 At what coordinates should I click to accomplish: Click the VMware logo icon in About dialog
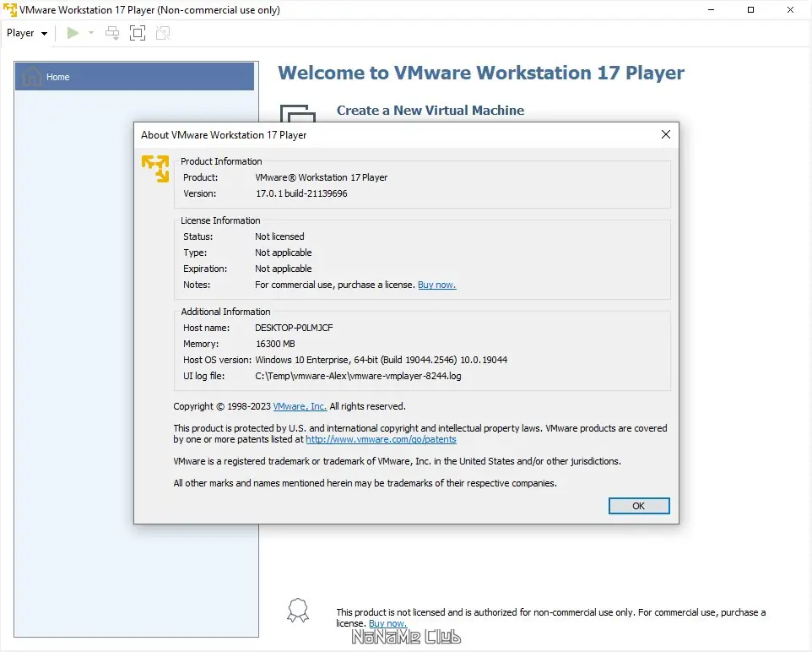tap(155, 168)
